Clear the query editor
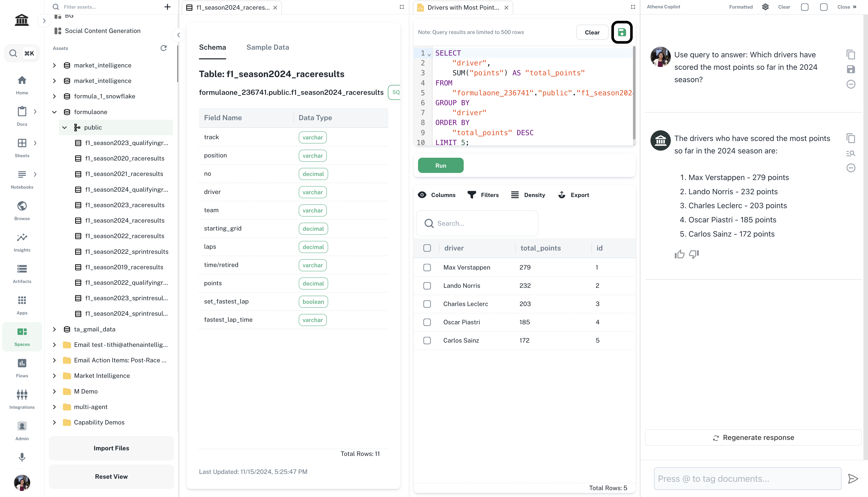Image resolution: width=868 pixels, height=497 pixels. pyautogui.click(x=592, y=32)
